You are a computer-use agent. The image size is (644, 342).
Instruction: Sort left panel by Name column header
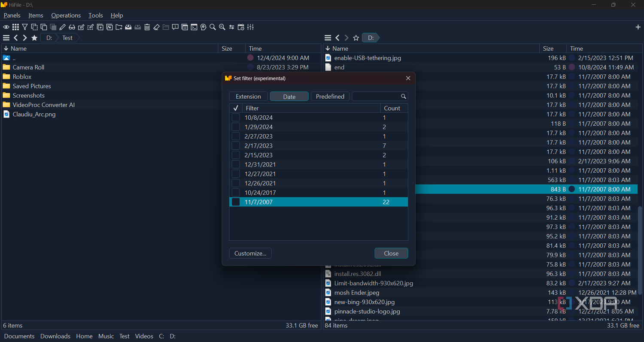(110, 48)
